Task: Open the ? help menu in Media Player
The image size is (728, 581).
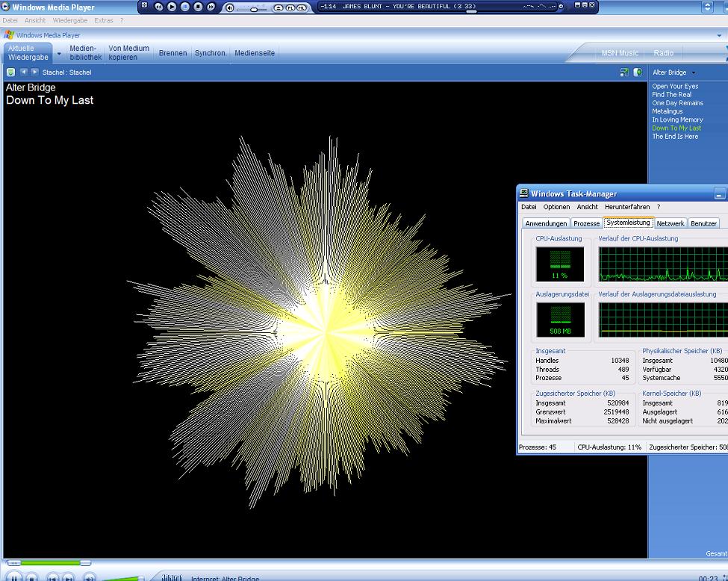Action: tap(122, 20)
